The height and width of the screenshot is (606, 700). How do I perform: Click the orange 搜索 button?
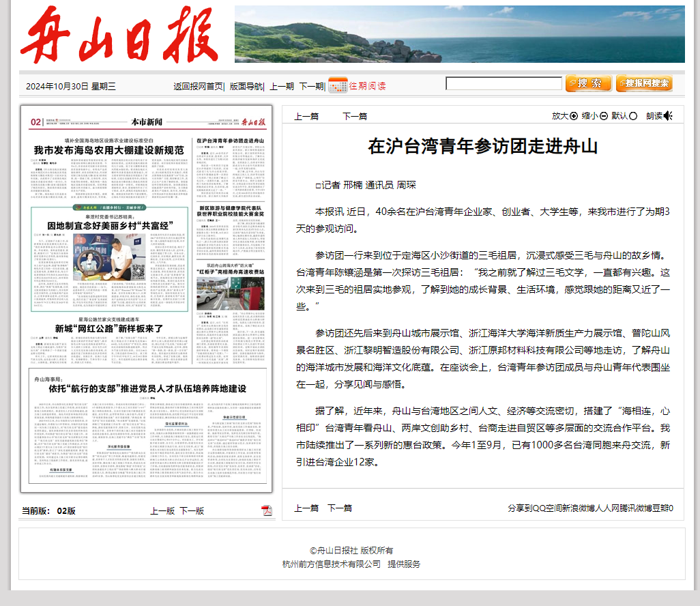(588, 83)
